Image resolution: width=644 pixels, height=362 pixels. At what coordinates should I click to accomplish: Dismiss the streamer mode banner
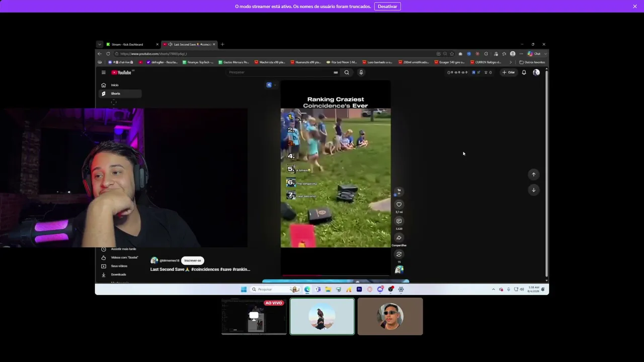635,7
